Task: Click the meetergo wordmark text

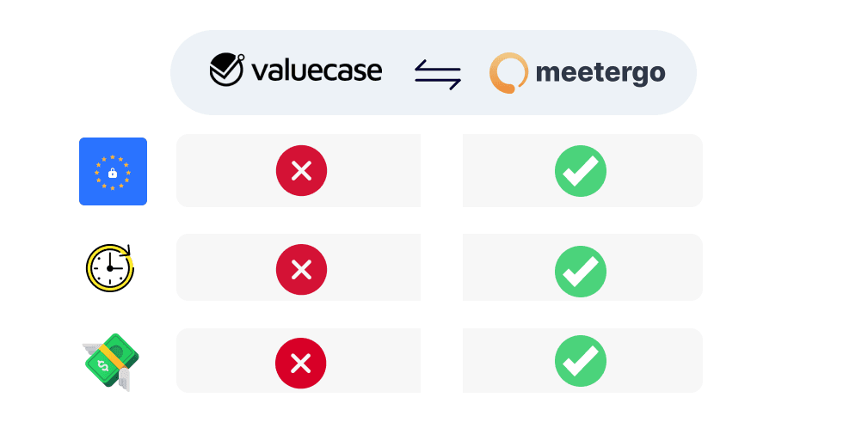Action: tap(600, 73)
